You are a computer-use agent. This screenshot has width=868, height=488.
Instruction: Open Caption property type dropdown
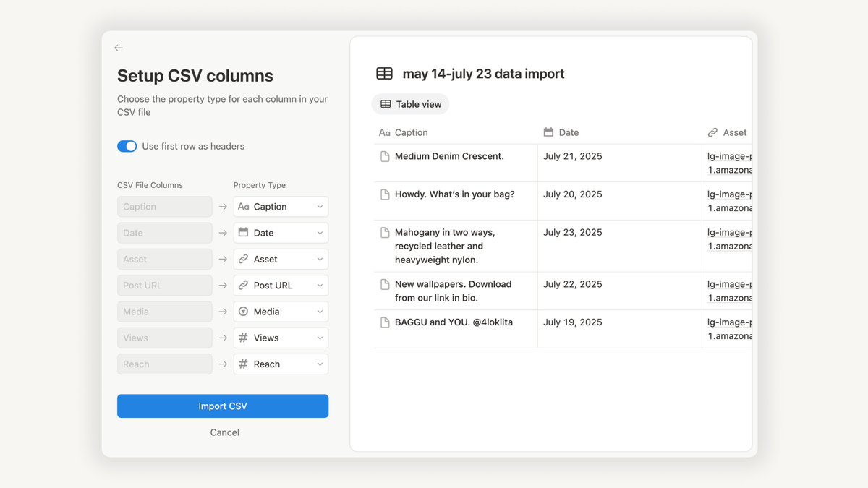[x=281, y=207]
